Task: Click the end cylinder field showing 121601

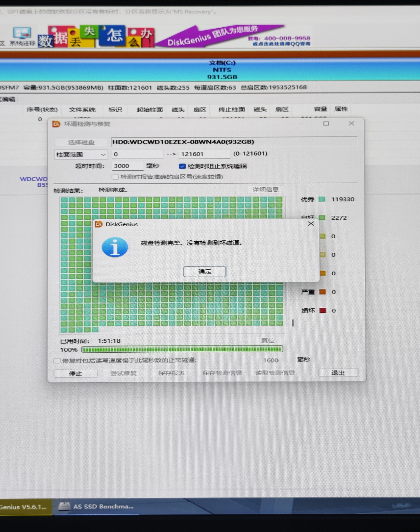Action: [x=204, y=154]
